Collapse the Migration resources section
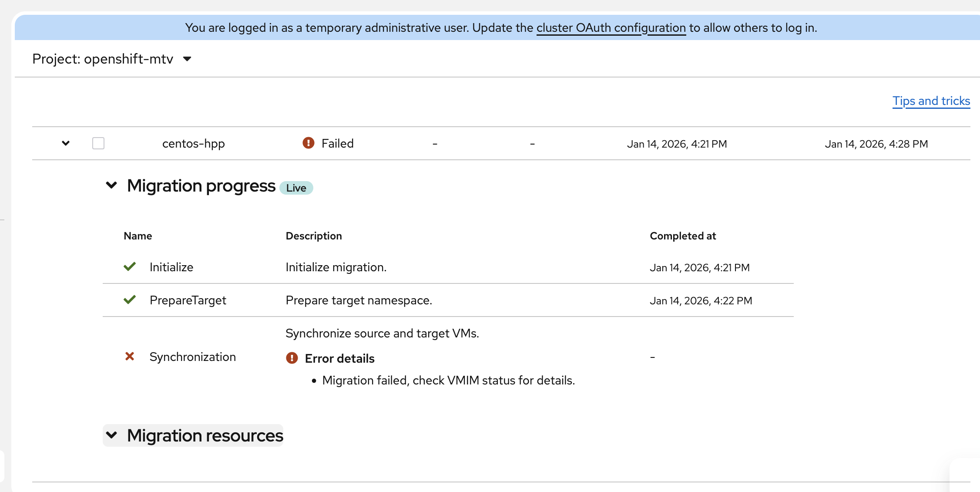This screenshot has height=492, width=980. point(111,435)
